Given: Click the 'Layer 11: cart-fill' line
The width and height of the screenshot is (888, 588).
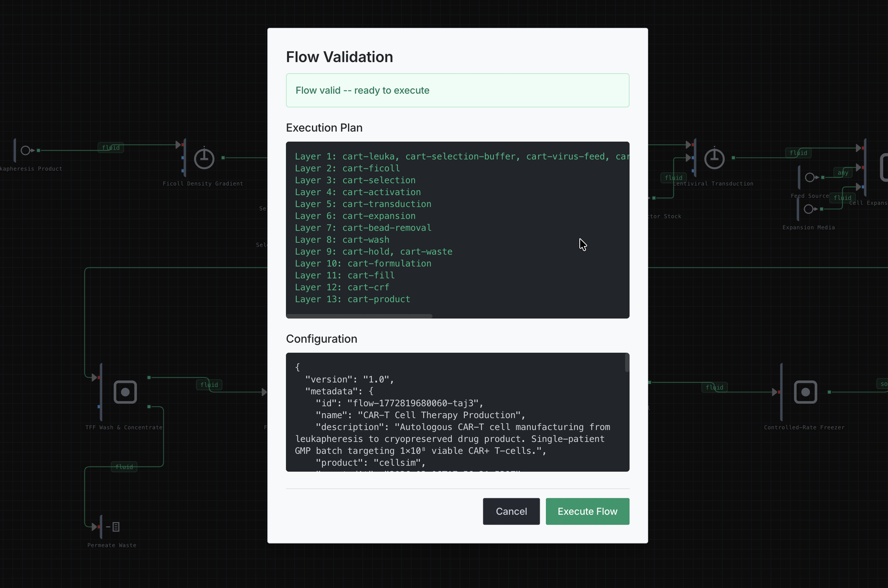Looking at the screenshot, I should 345,275.
